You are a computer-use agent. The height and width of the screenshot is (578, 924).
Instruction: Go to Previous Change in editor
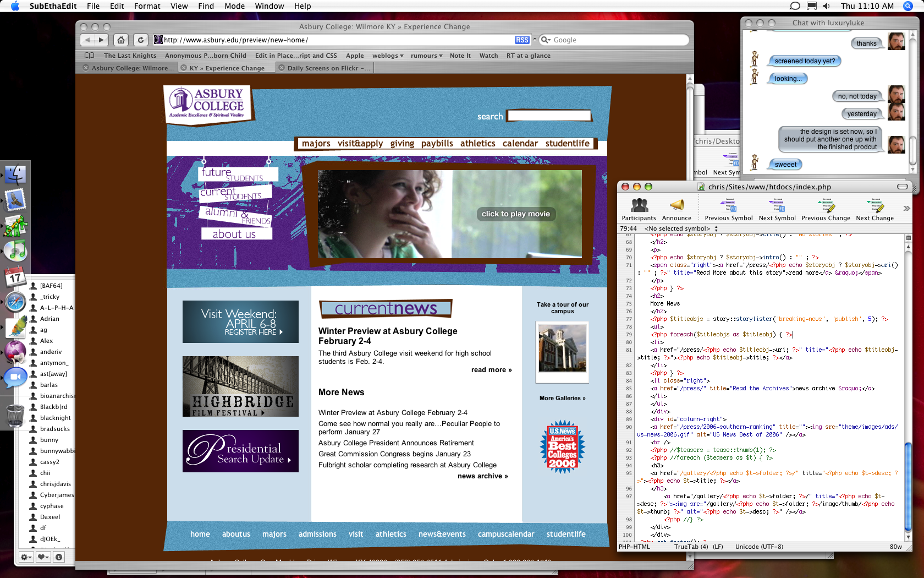pos(826,209)
